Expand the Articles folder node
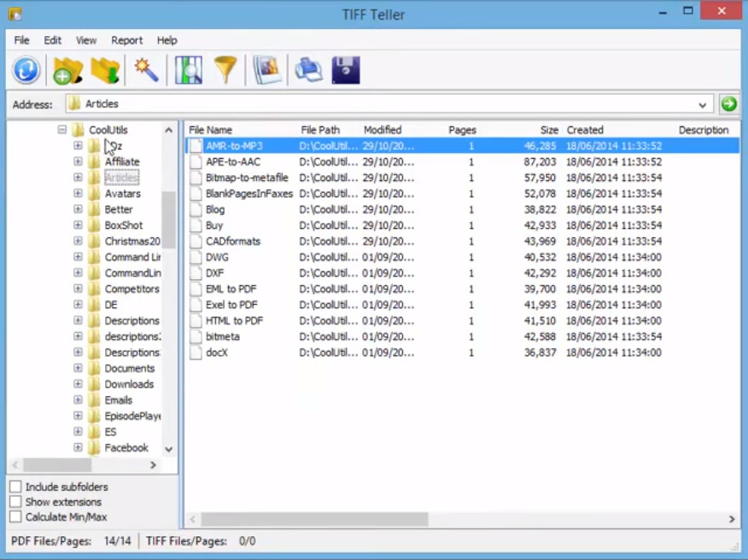This screenshot has width=748, height=560. pyautogui.click(x=78, y=177)
